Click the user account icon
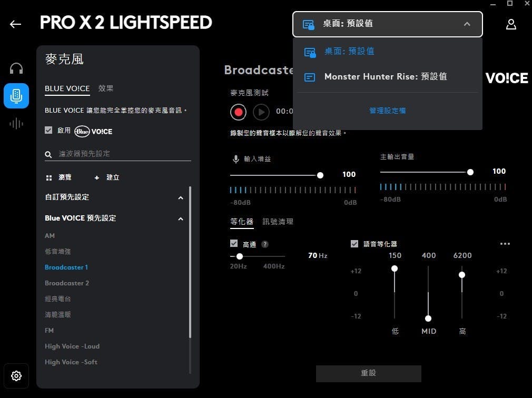The image size is (532, 398). 510,24
